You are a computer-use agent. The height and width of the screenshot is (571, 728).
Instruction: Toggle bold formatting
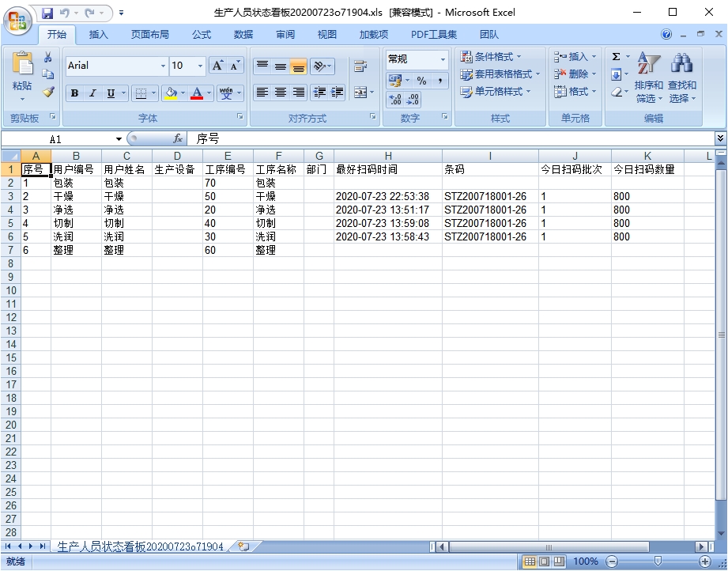pos(74,93)
